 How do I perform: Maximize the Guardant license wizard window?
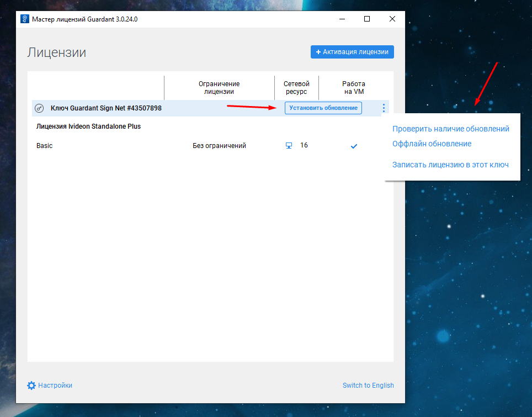(x=367, y=19)
